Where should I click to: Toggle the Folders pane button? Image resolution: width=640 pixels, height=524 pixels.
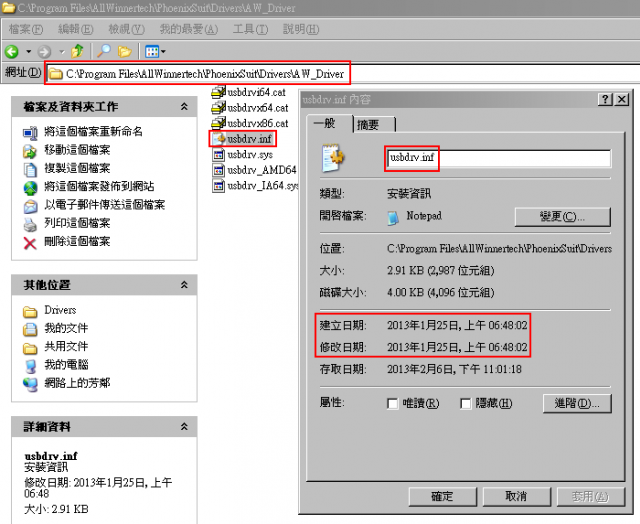124,51
